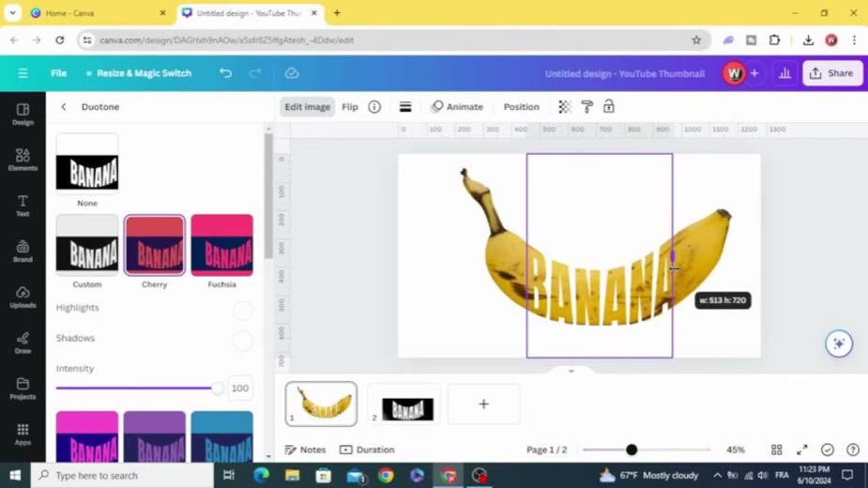Select the Custom duotone preset
The height and width of the screenshot is (488, 868).
(87, 245)
